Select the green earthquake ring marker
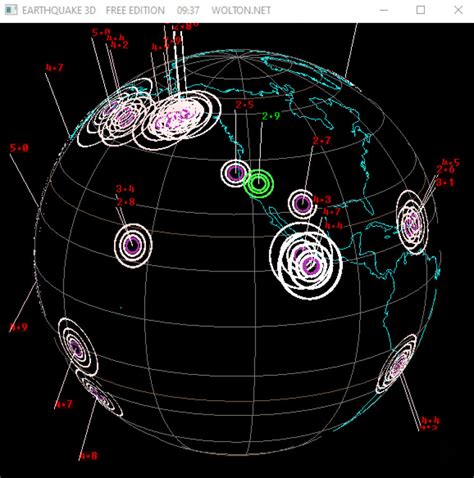 pyautogui.click(x=259, y=183)
